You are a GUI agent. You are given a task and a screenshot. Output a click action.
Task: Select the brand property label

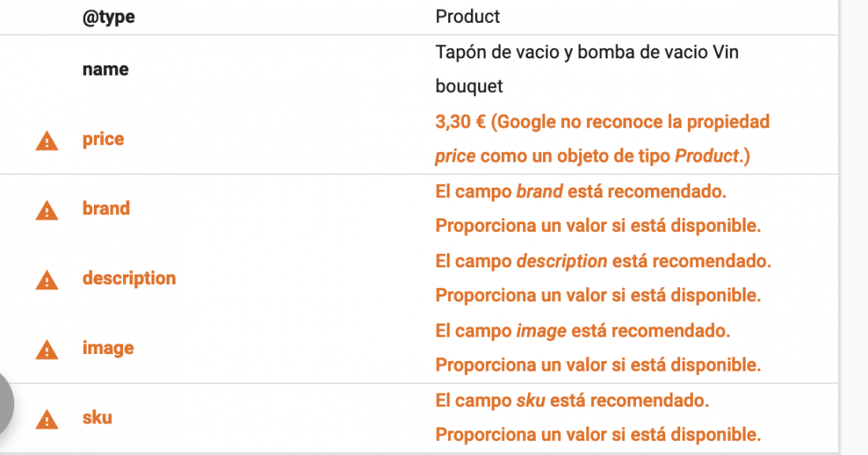click(x=106, y=208)
